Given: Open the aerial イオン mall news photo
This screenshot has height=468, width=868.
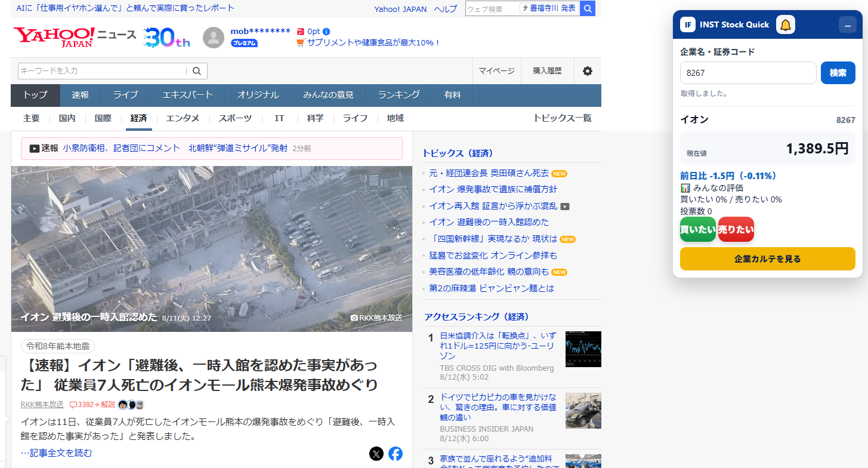Looking at the screenshot, I should 212,249.
